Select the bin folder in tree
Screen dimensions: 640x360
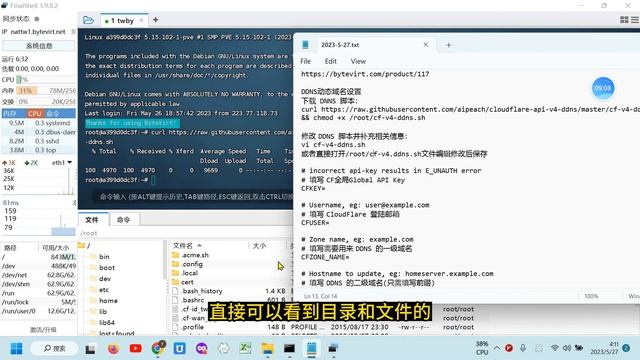pos(104,257)
